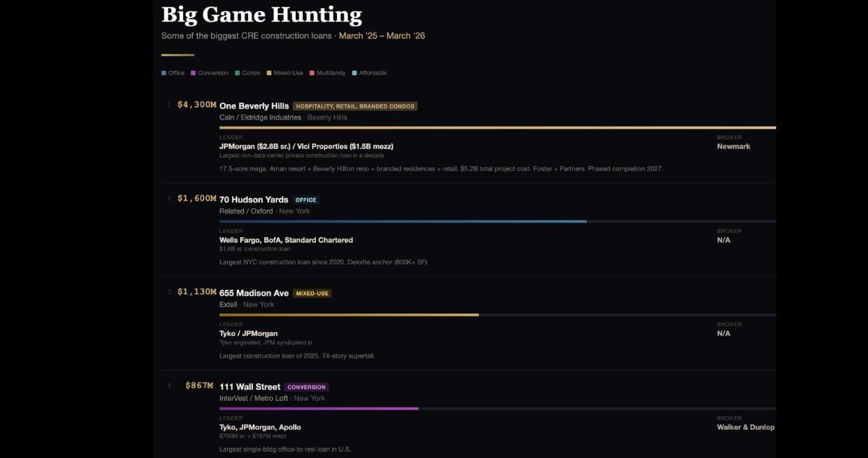Click the Walker & Dunlop broker name
This screenshot has height=458, width=868.
click(746, 427)
